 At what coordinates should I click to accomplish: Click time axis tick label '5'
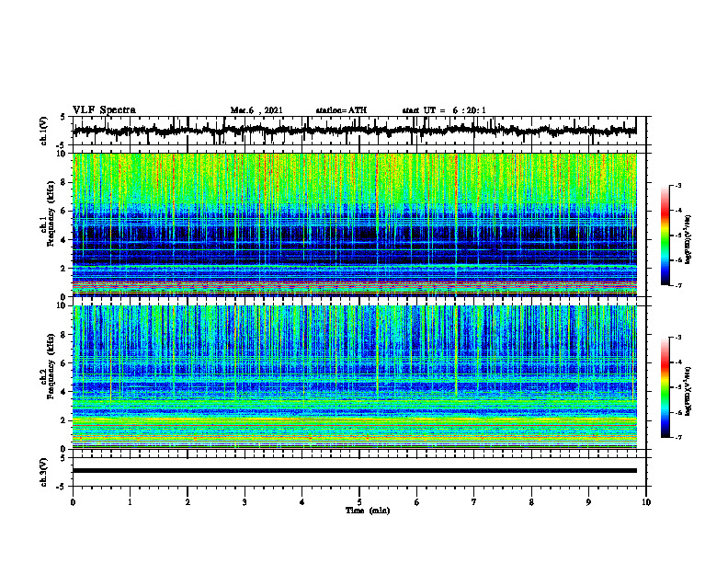pos(359,502)
